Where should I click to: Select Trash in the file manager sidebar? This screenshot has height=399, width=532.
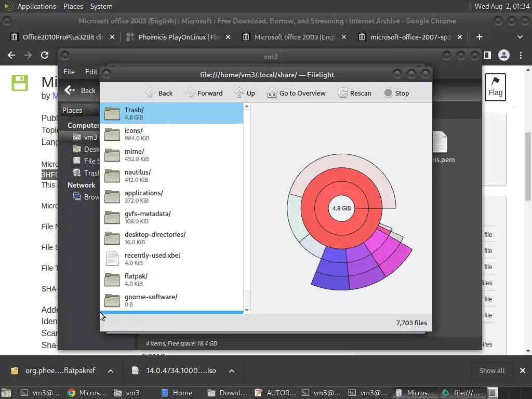pyautogui.click(x=86, y=173)
